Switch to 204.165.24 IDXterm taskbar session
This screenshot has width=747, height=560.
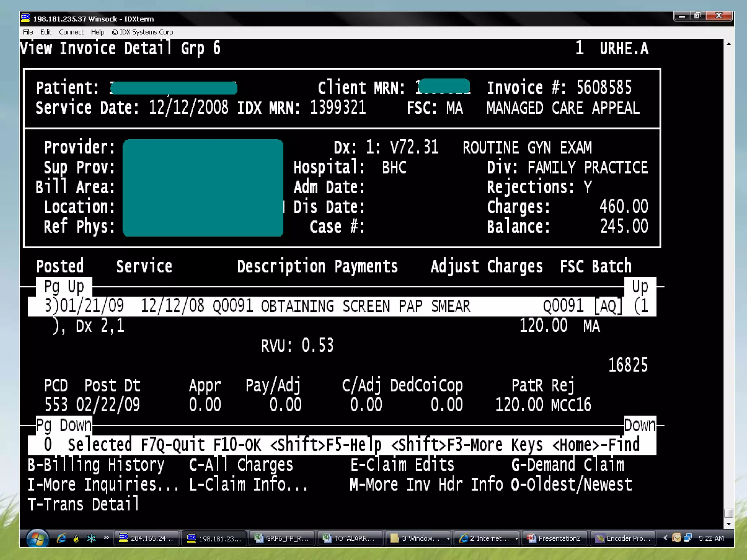(147, 538)
